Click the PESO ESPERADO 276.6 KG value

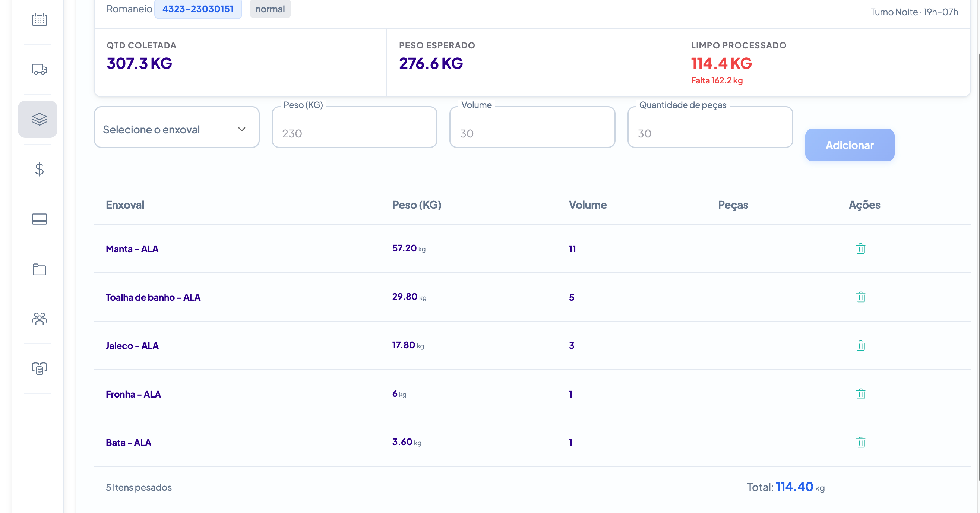(431, 63)
